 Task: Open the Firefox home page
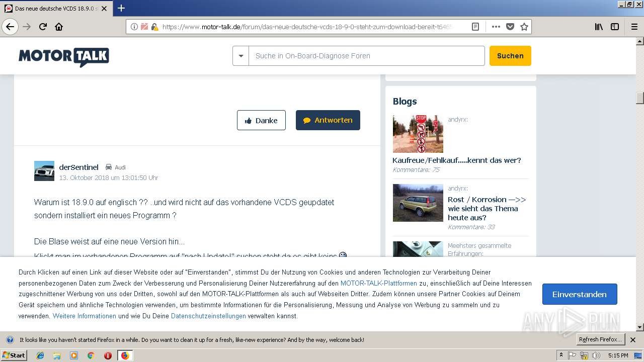click(x=59, y=27)
